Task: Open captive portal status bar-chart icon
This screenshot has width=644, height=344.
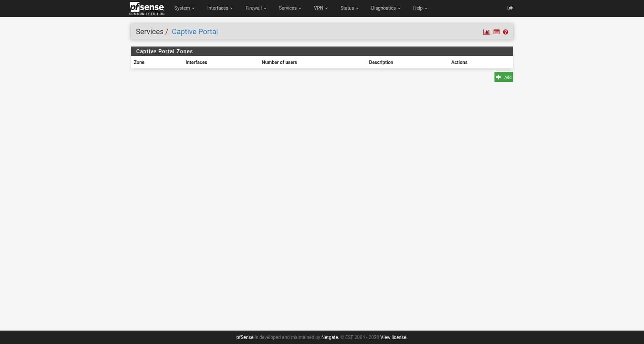Action: pyautogui.click(x=486, y=32)
